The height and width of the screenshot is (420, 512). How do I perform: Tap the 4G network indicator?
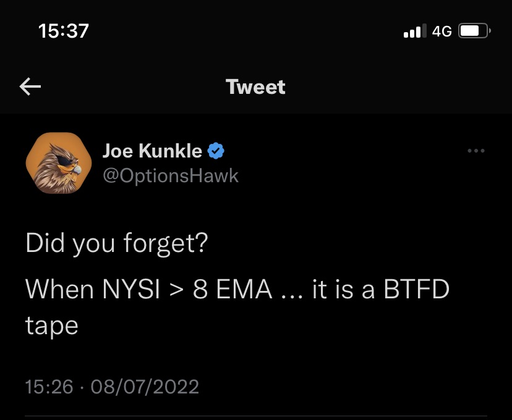tap(442, 31)
